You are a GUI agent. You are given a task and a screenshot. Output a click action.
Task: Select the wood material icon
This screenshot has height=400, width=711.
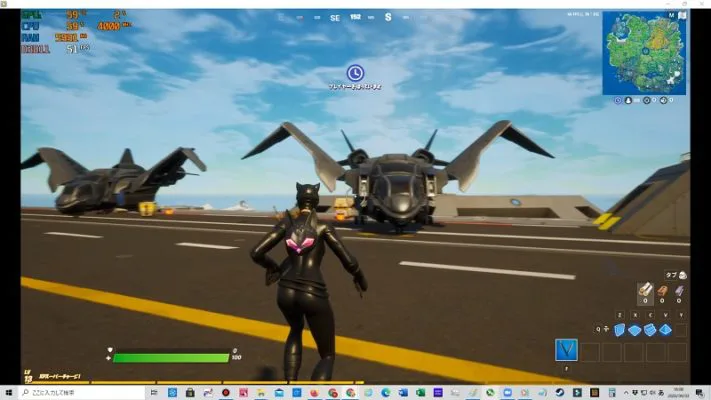tap(646, 289)
